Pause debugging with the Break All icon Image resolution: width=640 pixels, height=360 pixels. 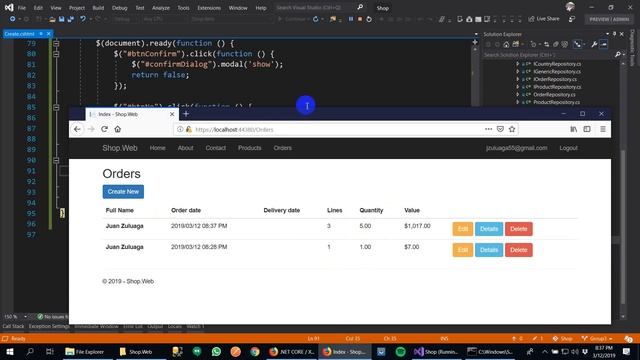point(351,19)
